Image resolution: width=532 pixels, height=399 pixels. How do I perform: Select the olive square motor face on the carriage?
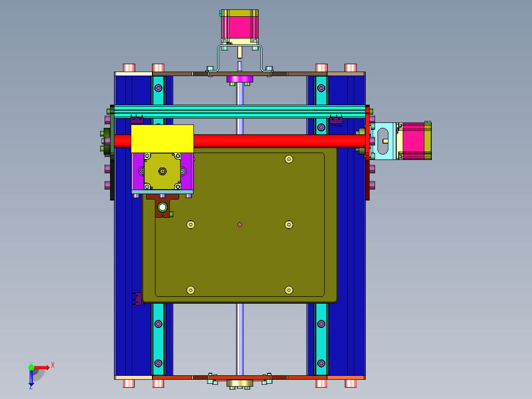(x=162, y=171)
